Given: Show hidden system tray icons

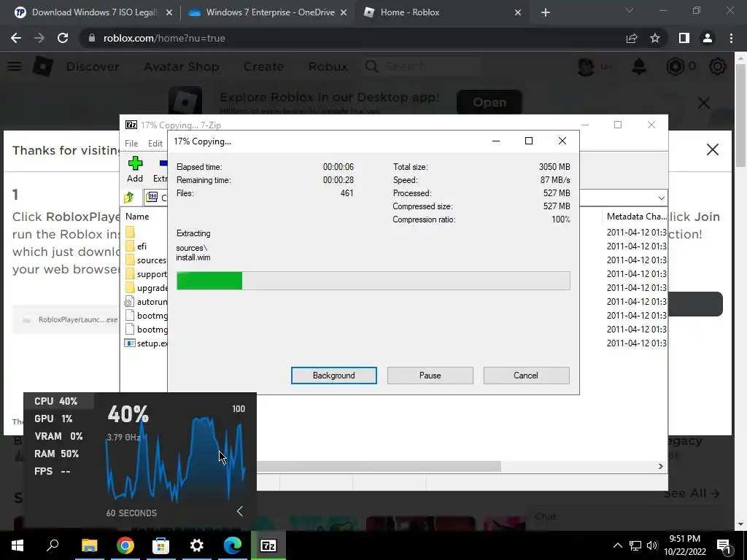Looking at the screenshot, I should (x=617, y=545).
